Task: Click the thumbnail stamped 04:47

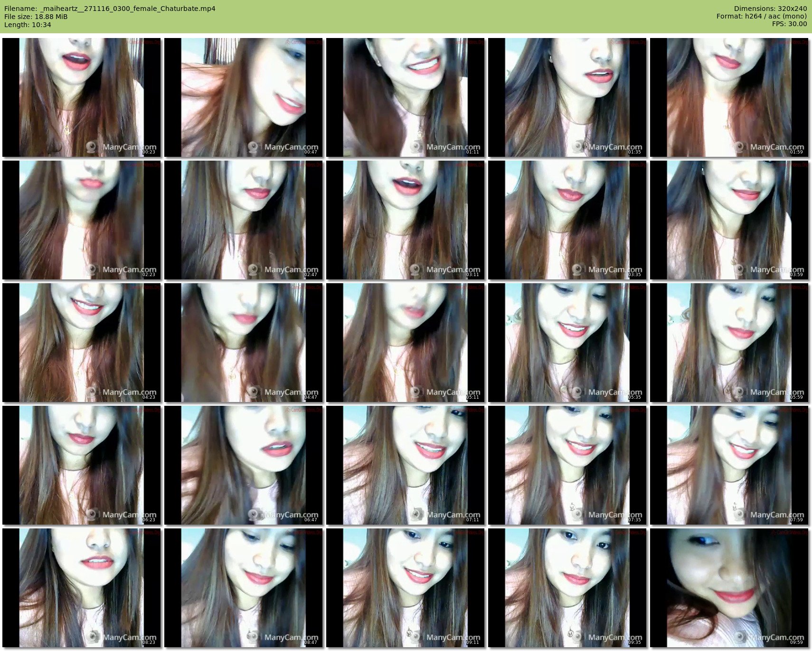Action: point(244,343)
